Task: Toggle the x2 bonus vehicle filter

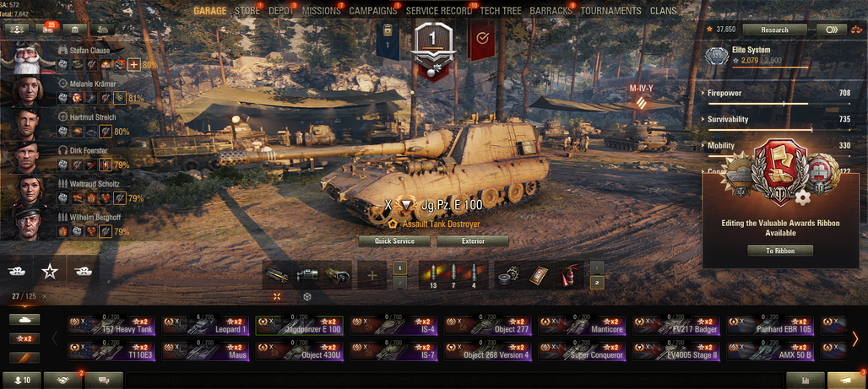Action: pos(24,338)
